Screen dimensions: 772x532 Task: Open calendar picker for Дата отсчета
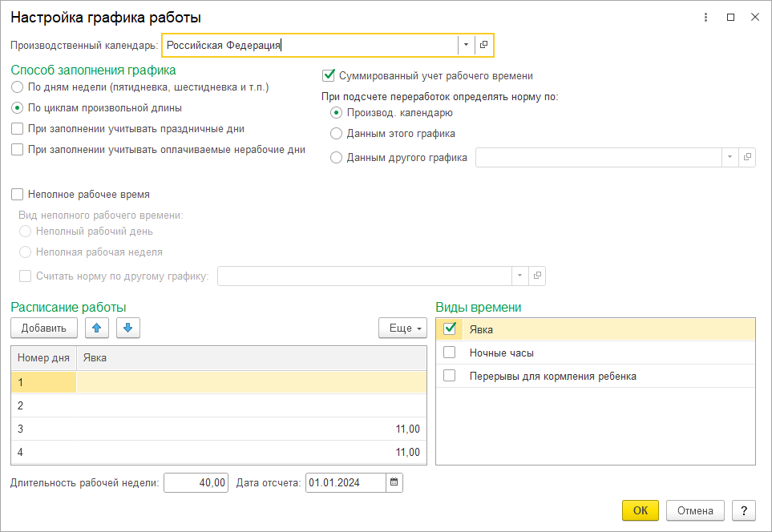click(x=394, y=482)
